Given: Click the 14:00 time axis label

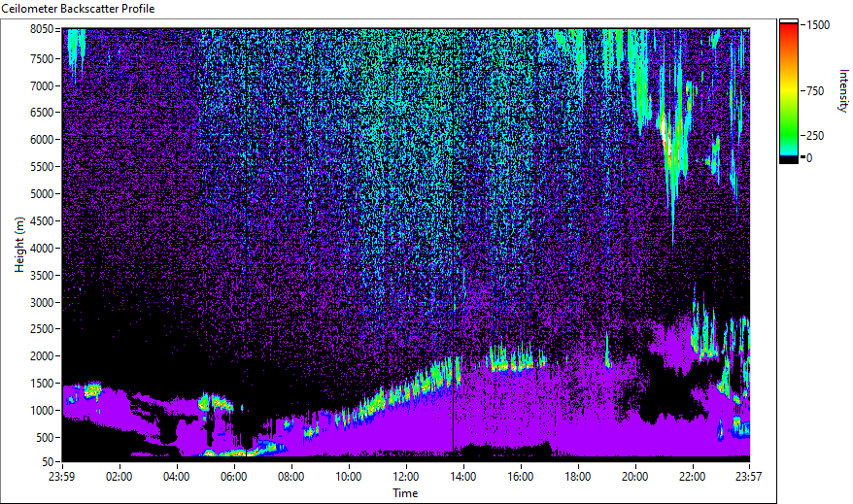Looking at the screenshot, I should [x=463, y=477].
